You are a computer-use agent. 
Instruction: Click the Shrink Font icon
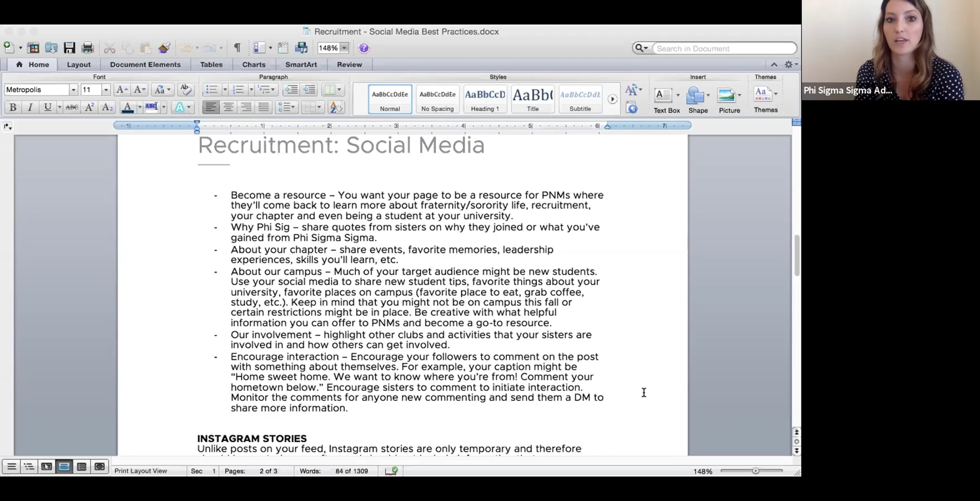coord(140,89)
